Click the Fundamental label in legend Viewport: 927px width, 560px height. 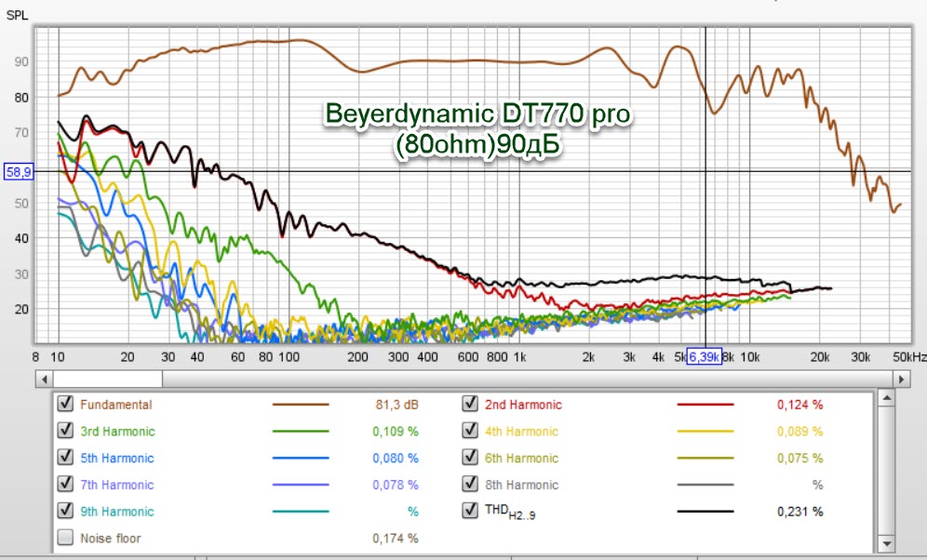tap(115, 405)
